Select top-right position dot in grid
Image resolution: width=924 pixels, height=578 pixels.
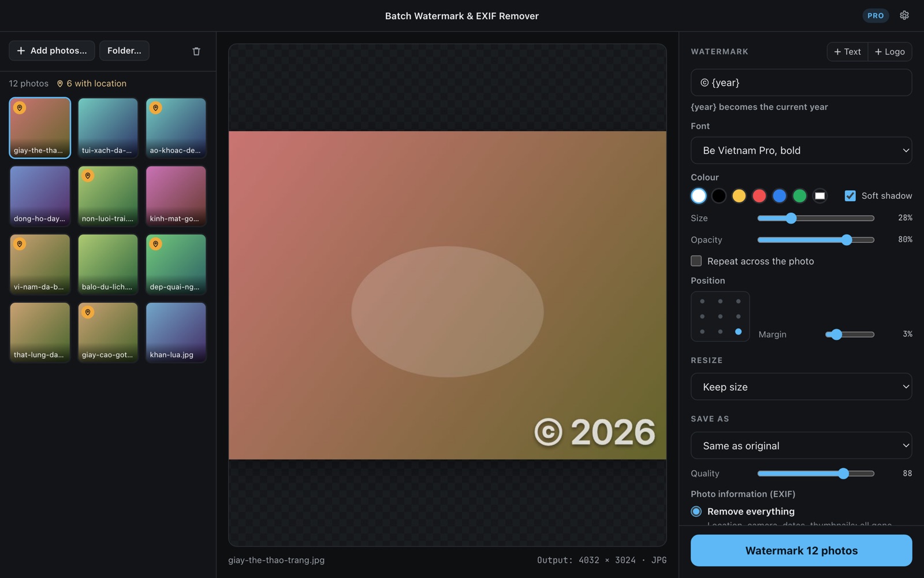(x=738, y=301)
